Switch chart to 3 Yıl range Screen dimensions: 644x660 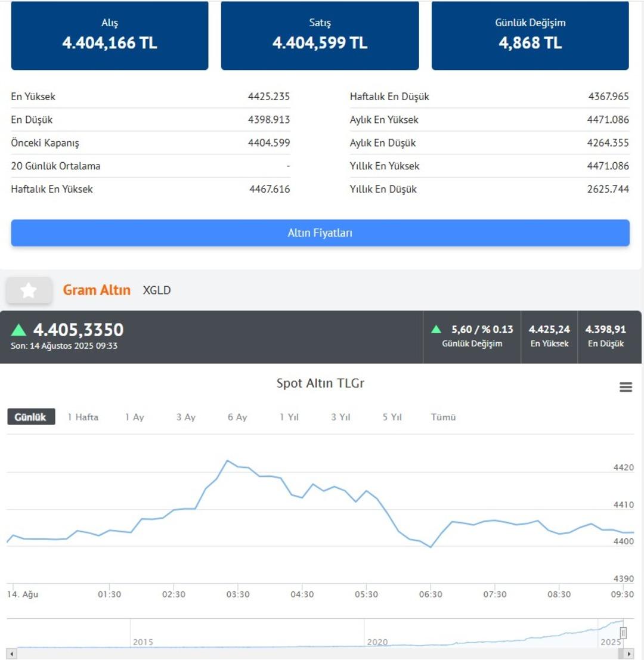(340, 417)
